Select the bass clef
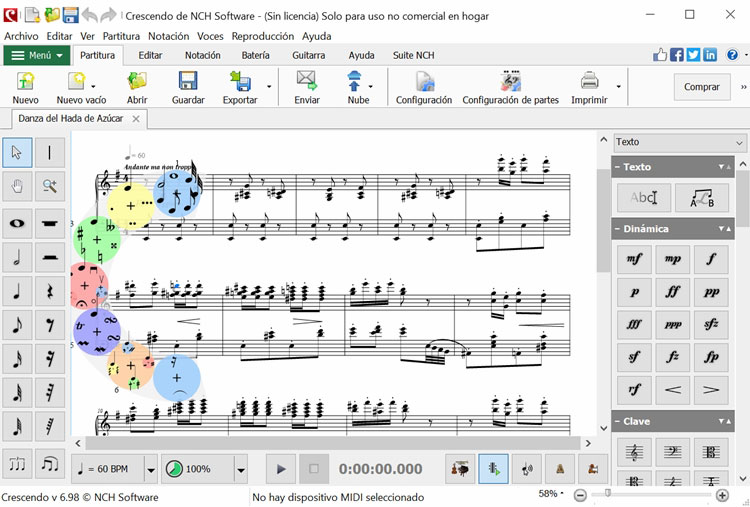The width and height of the screenshot is (750, 507). point(673,452)
